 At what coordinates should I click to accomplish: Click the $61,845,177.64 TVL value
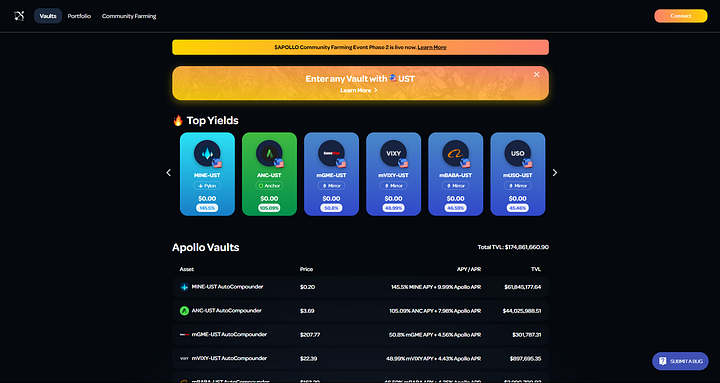pyautogui.click(x=523, y=287)
